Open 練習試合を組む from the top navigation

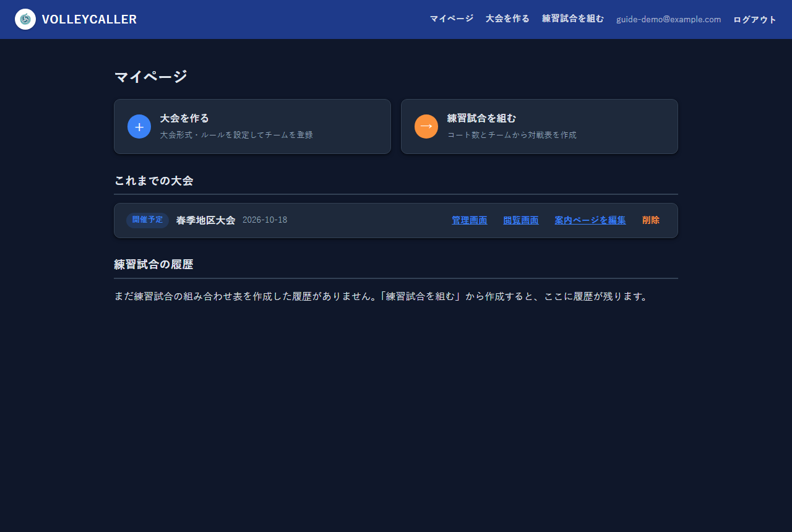click(x=573, y=19)
